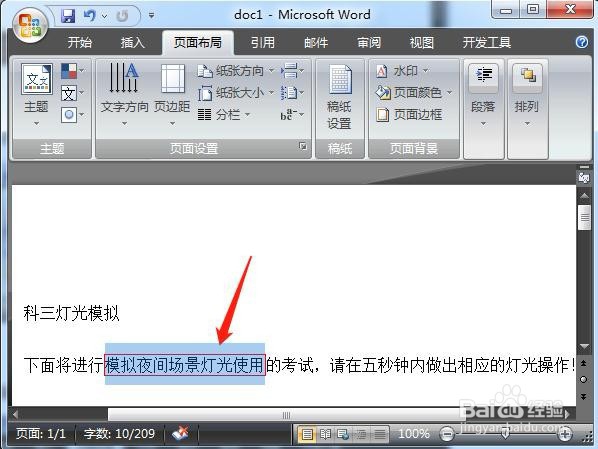Open line numbers icon menu
This screenshot has height=449, width=598.
(292, 93)
